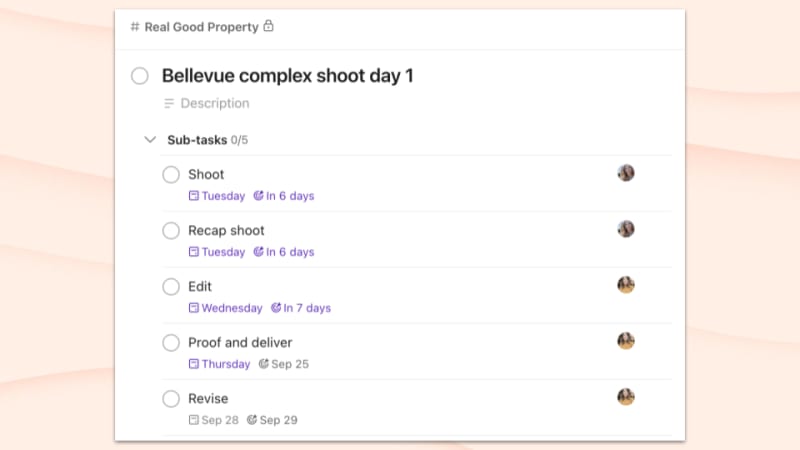Click the Wednesday date on the Edit sub-task

(x=226, y=308)
